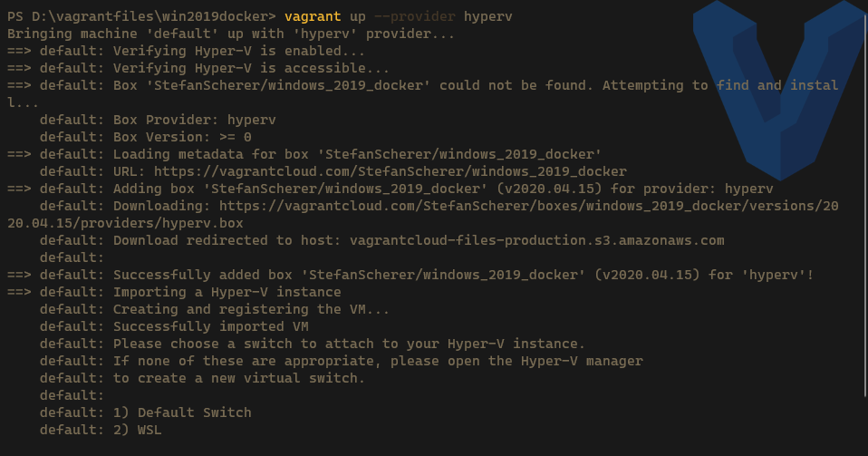Click the "Importing a Hyper-V instance" line
This screenshot has width=868, height=456.
tap(227, 292)
